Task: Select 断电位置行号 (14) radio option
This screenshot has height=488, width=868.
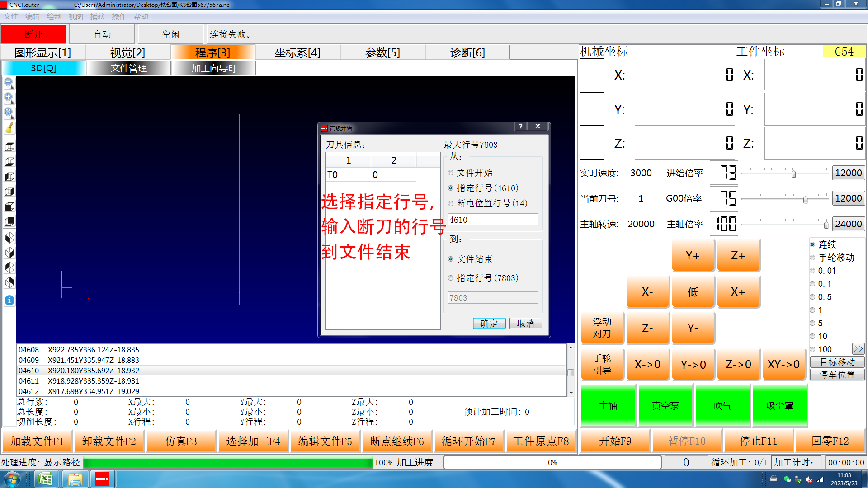Action: pyautogui.click(x=451, y=203)
